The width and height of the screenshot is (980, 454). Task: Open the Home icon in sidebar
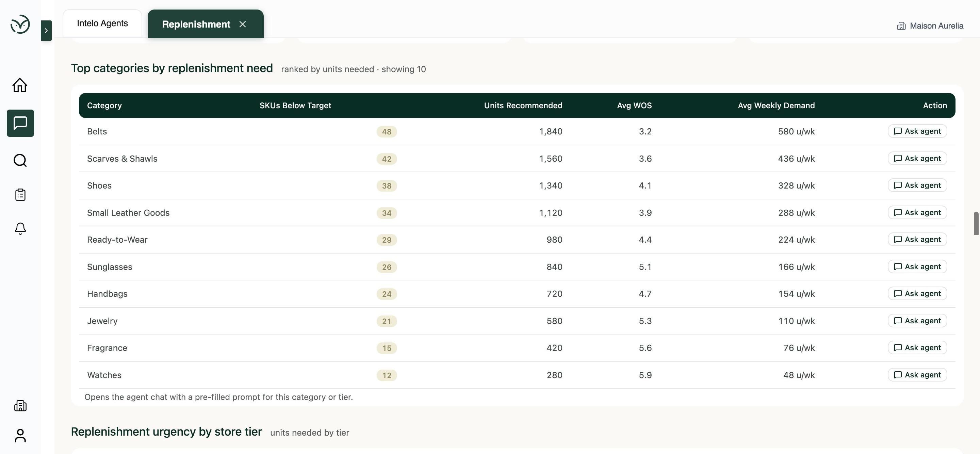click(x=20, y=85)
